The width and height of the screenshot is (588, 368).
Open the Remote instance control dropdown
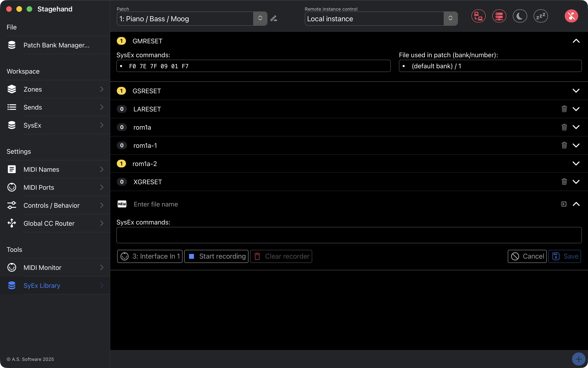(x=381, y=18)
